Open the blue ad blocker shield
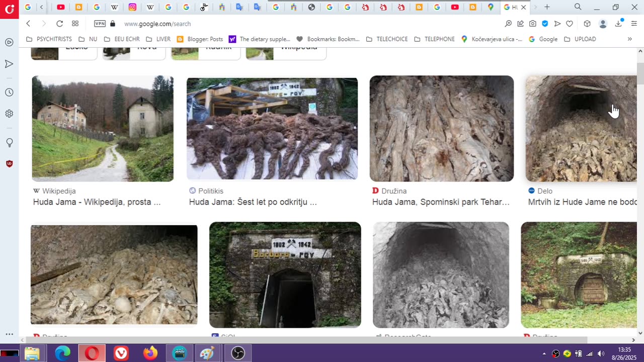This screenshot has width=644, height=362. [x=545, y=24]
